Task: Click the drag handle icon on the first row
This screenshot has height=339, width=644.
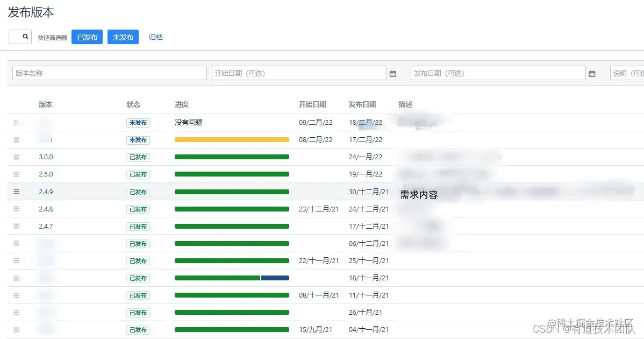Action: click(x=16, y=122)
